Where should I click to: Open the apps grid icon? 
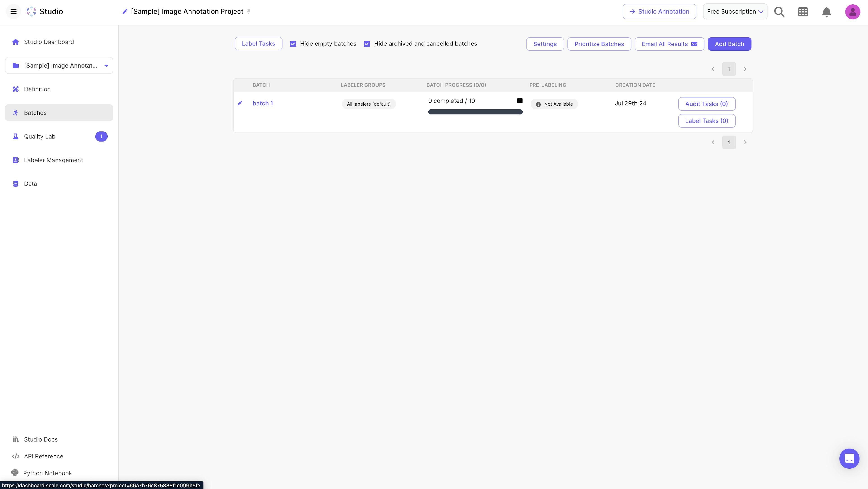803,12
